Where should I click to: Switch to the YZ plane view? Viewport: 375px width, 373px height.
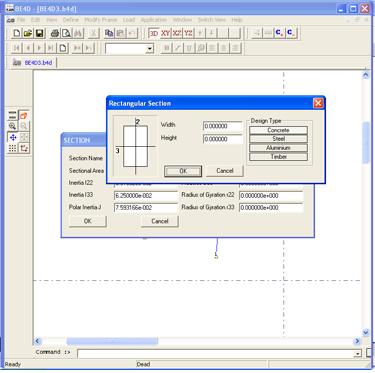tap(188, 33)
